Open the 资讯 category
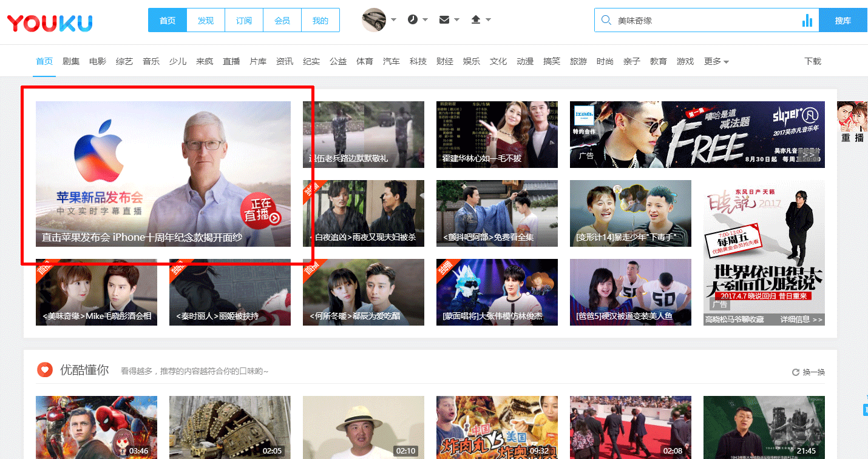The image size is (868, 459). (x=285, y=61)
